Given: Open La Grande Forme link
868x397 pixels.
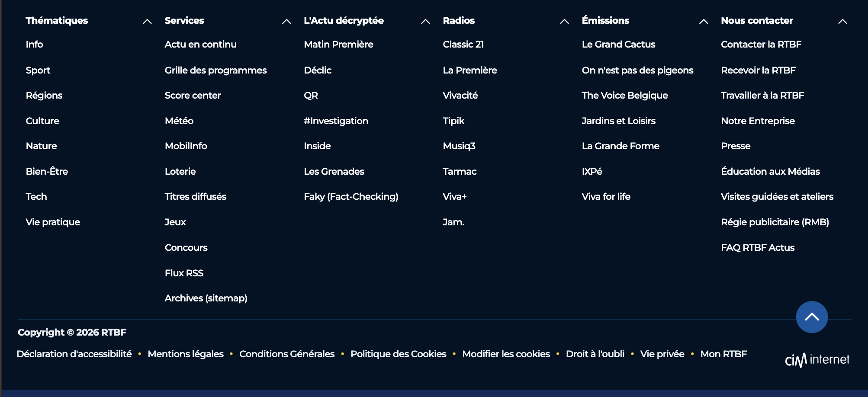Looking at the screenshot, I should click(x=620, y=146).
